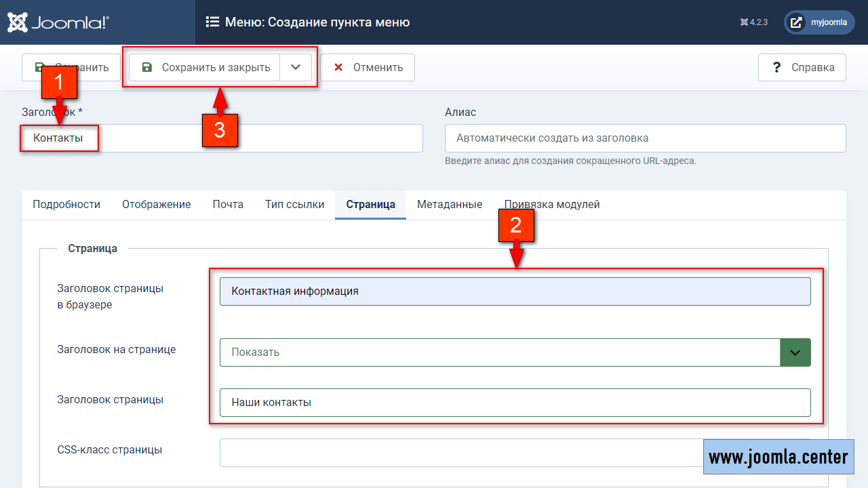868x488 pixels.
Task: Click the "Наши контакты" page heading field
Action: coord(515,403)
